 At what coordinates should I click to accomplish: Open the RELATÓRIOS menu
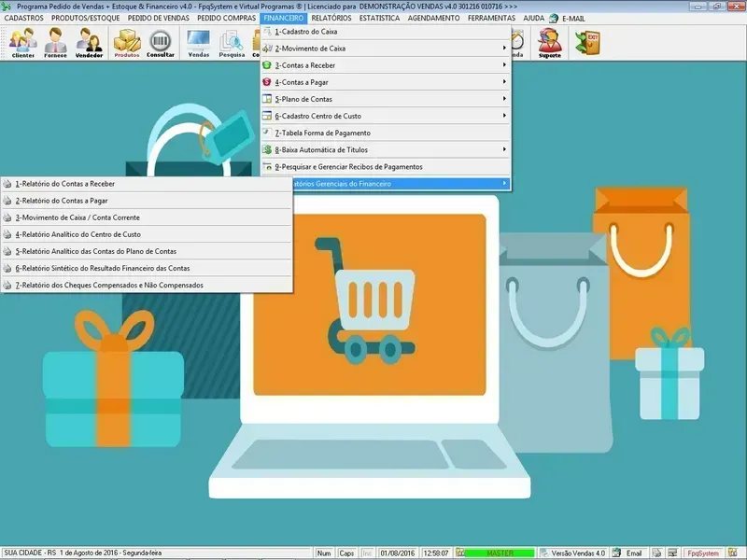tap(331, 18)
